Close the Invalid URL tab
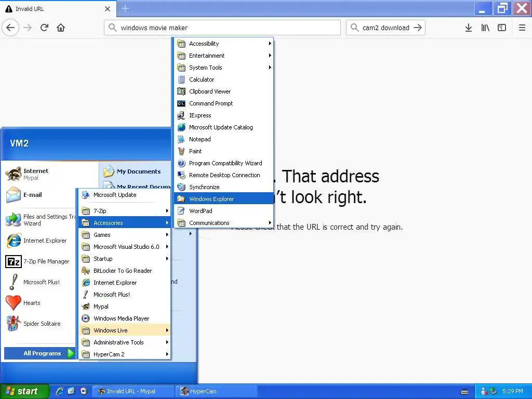 [x=107, y=9]
